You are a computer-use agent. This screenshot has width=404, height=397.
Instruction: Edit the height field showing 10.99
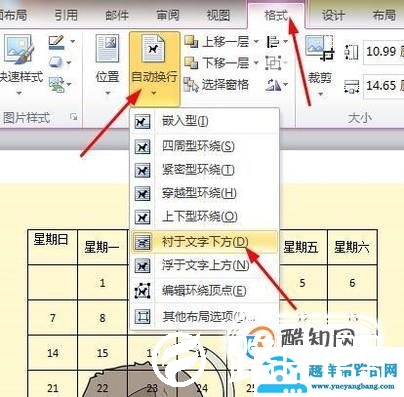click(384, 52)
